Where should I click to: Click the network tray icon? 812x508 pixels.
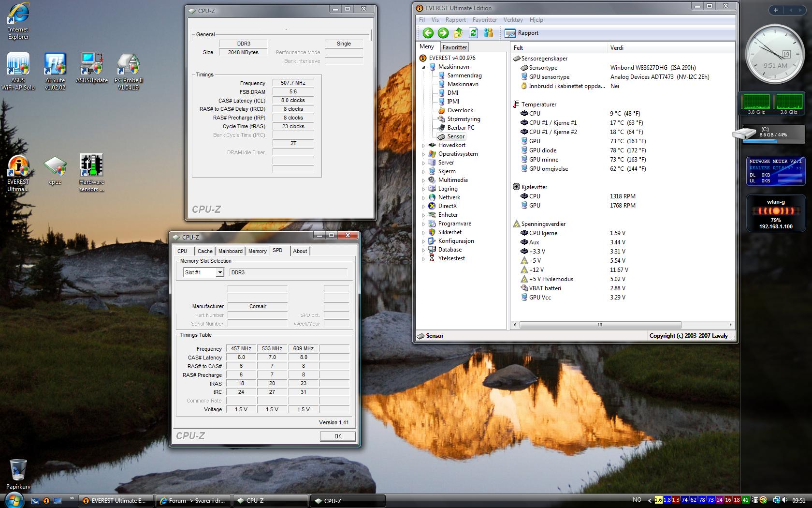pos(777,500)
